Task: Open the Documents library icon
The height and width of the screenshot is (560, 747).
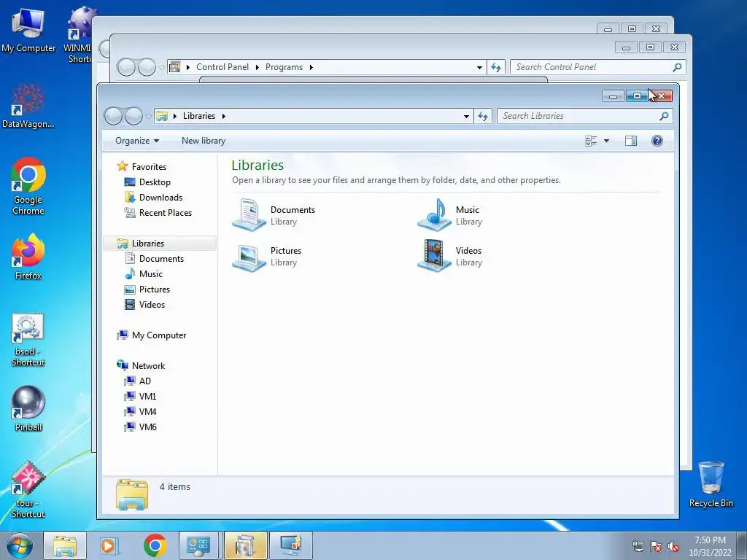Action: pos(249,215)
